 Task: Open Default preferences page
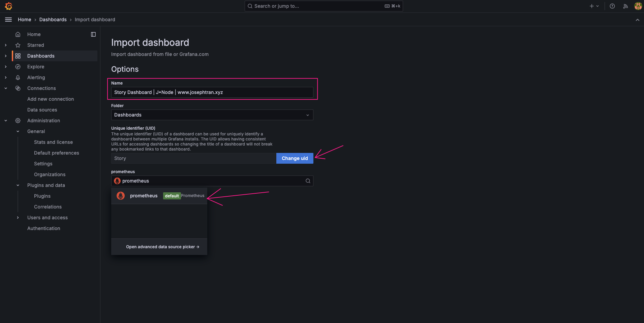click(x=57, y=153)
